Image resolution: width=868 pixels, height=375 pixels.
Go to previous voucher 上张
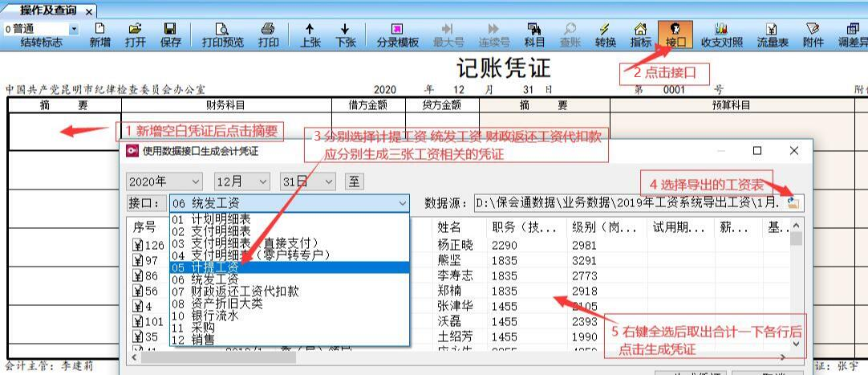(x=310, y=29)
